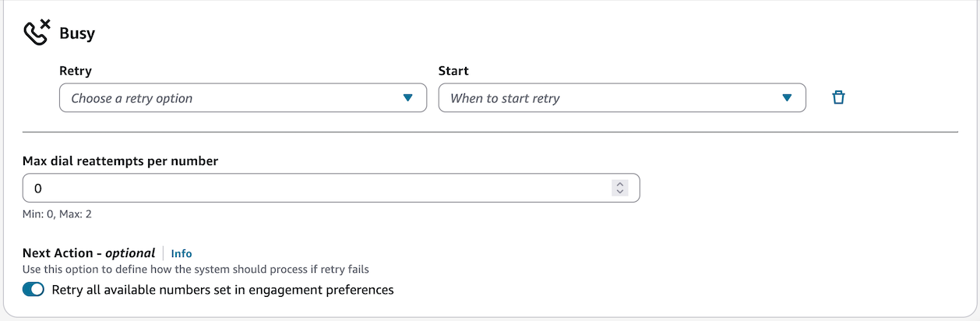Click the Start dropdown arrow
This screenshot has height=321, width=980.
(x=787, y=98)
